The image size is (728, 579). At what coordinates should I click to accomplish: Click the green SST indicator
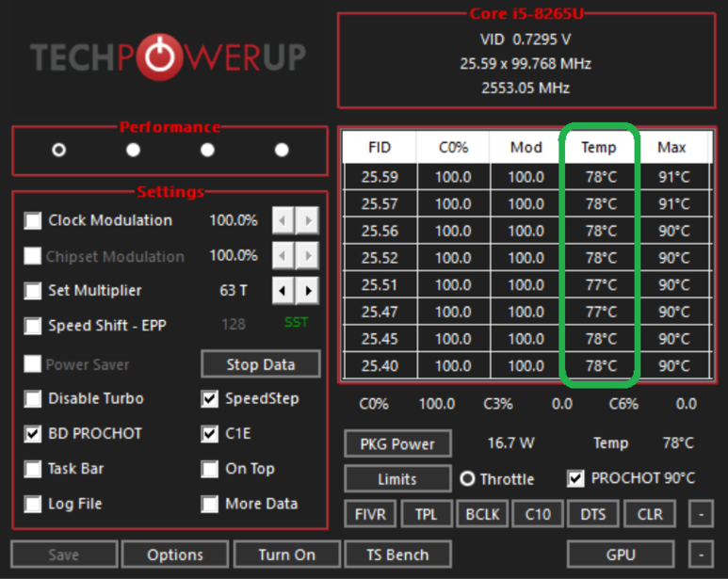point(297,322)
